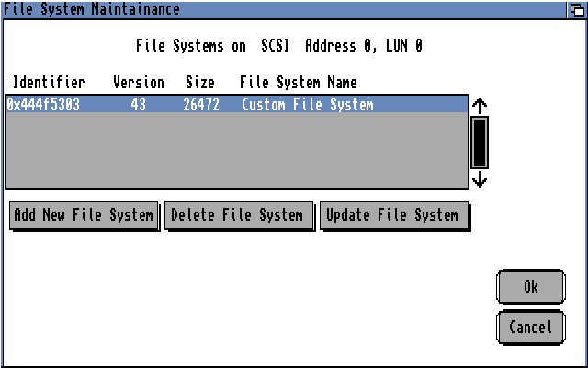Click identifier 0x444f5303 in the list
Screen dimensions: 588x368
tap(43, 105)
